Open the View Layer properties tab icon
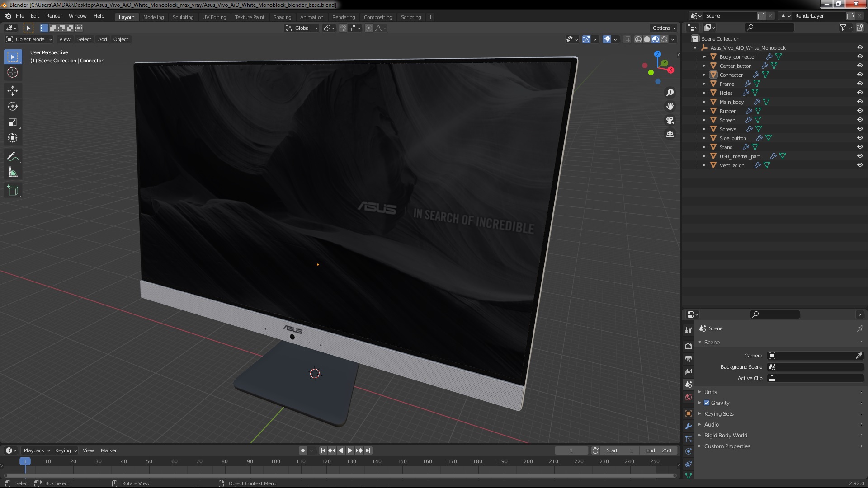 pos(689,372)
